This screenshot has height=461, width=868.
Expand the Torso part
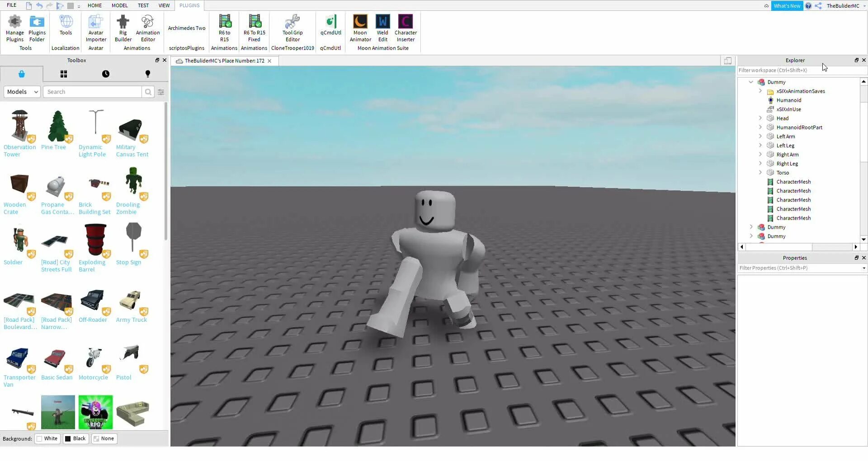pyautogui.click(x=760, y=173)
